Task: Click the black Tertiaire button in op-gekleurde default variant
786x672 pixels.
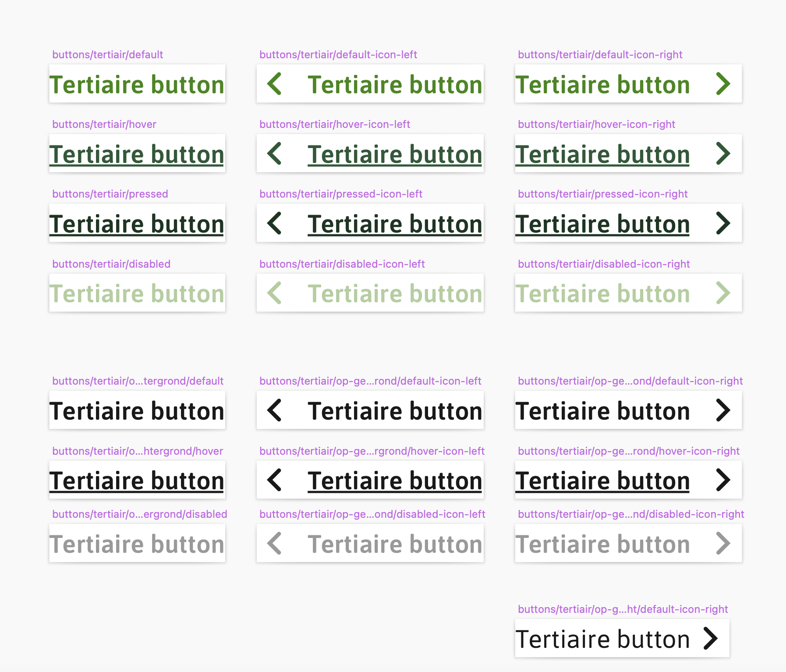Action: (137, 410)
